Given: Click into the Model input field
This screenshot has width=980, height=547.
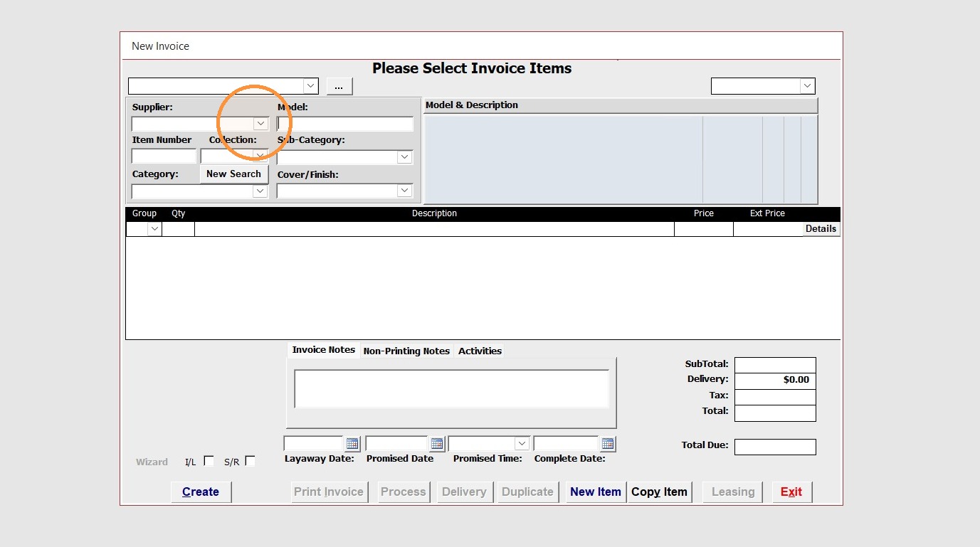Looking at the screenshot, I should pos(345,124).
